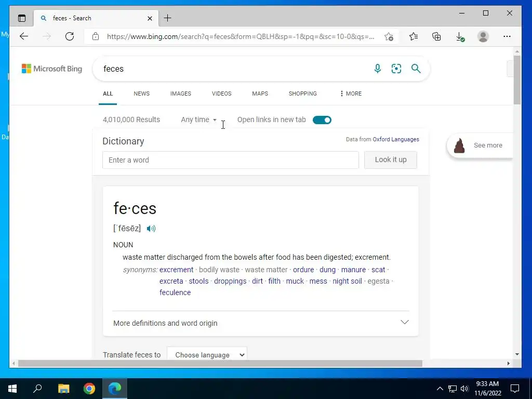Go back to the previous page

tap(24, 36)
